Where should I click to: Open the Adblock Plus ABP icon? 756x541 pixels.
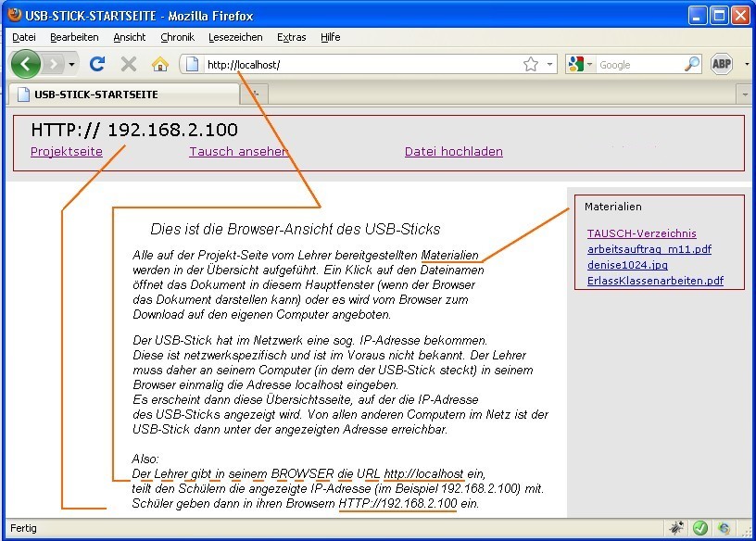pyautogui.click(x=722, y=64)
